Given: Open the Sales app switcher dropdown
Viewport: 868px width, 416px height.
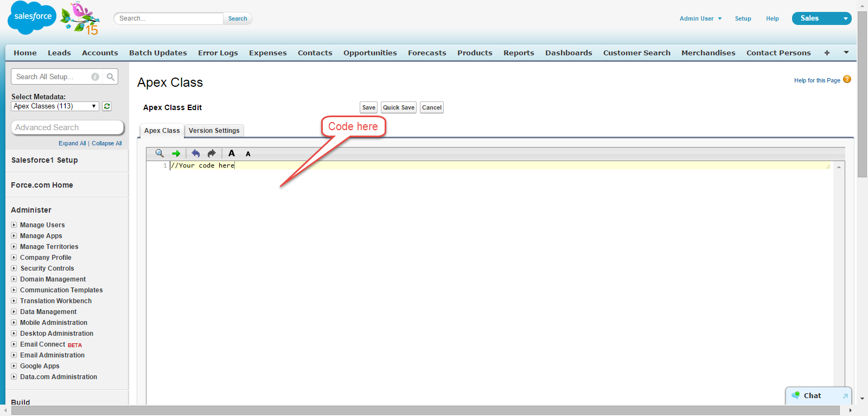Looking at the screenshot, I should [821, 18].
